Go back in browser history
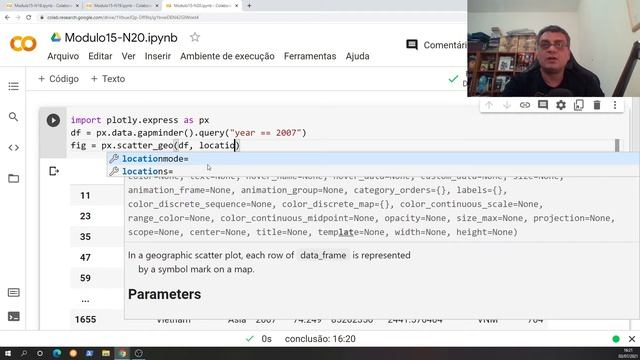The image size is (640, 360). (x=7, y=18)
